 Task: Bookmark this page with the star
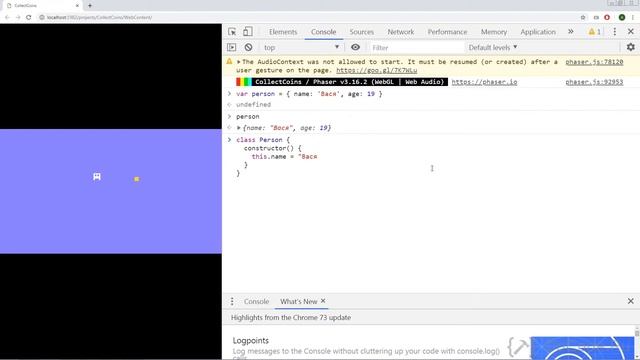[x=583, y=17]
